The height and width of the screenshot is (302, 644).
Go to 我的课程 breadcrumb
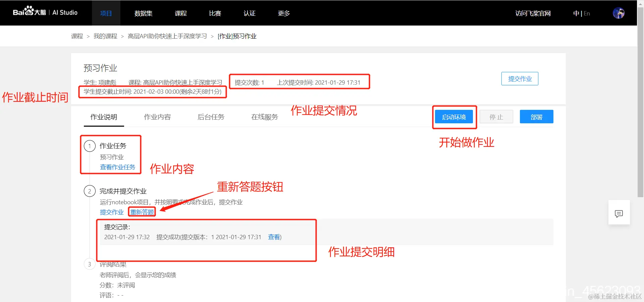point(105,36)
